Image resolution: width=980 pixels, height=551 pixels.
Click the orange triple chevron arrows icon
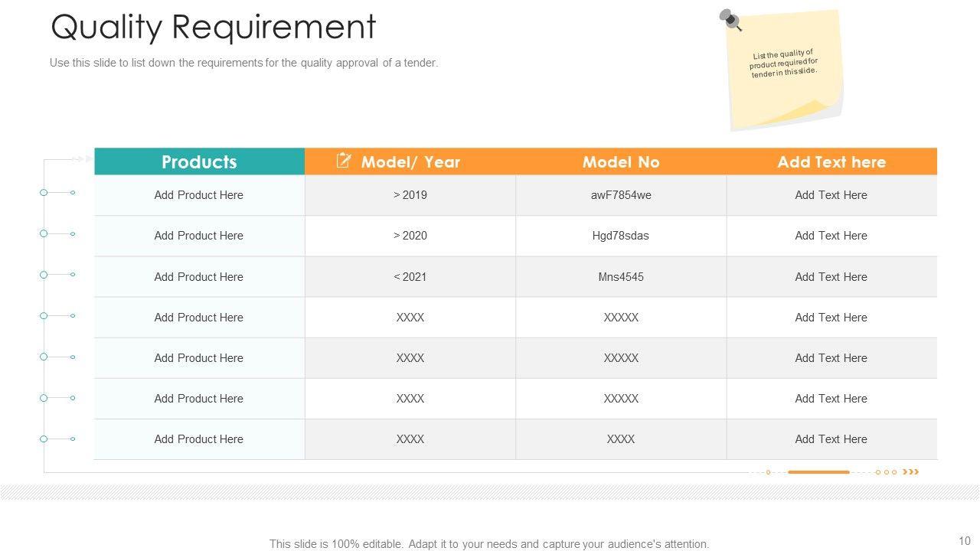coord(910,472)
